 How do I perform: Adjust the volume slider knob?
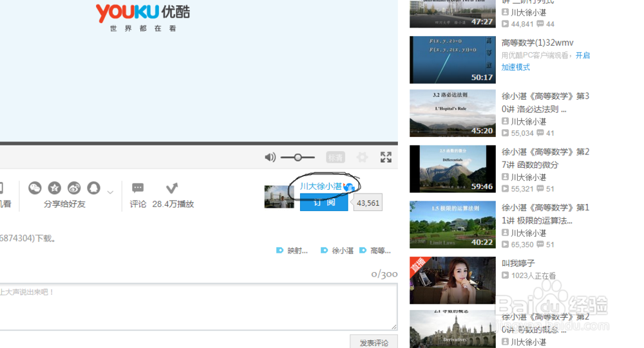click(x=298, y=157)
